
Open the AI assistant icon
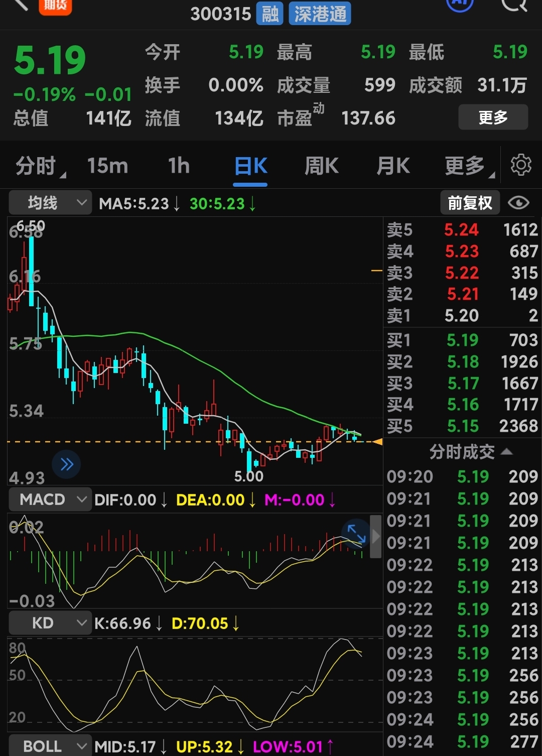(x=460, y=4)
